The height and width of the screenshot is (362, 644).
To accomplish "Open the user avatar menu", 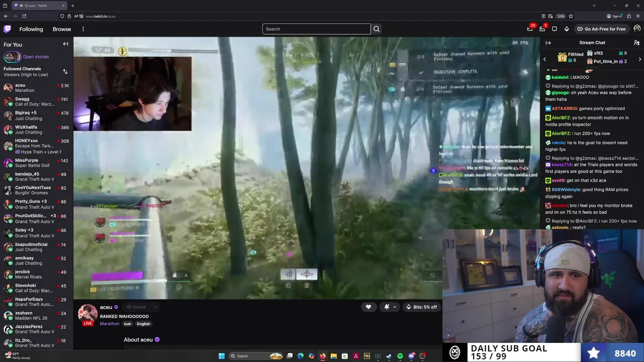I will [x=637, y=29].
